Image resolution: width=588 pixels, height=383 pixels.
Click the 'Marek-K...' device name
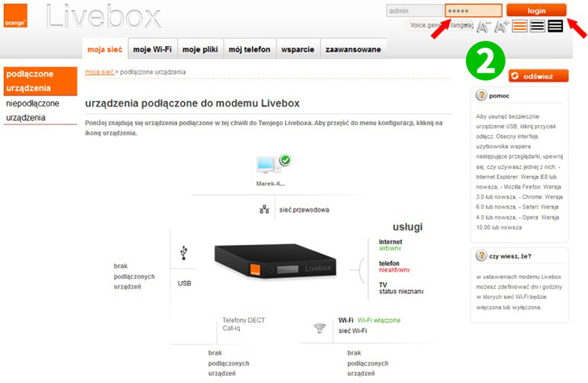click(271, 183)
